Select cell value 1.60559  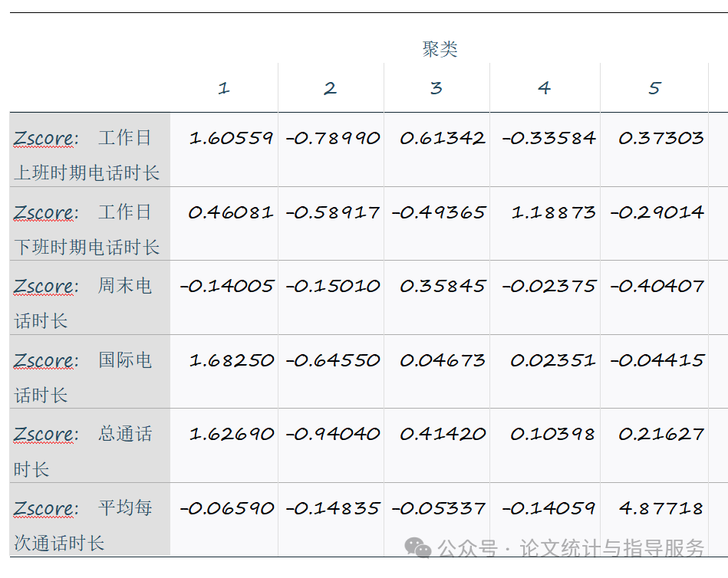tap(231, 138)
